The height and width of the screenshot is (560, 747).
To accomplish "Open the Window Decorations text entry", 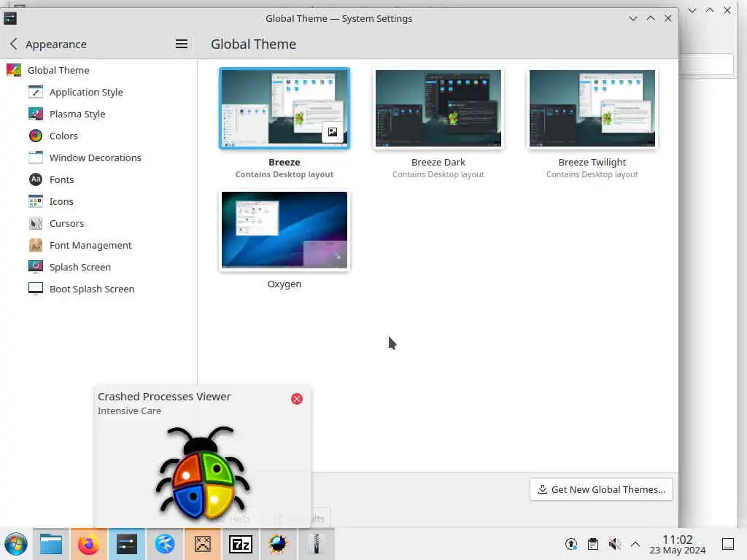I will (96, 157).
